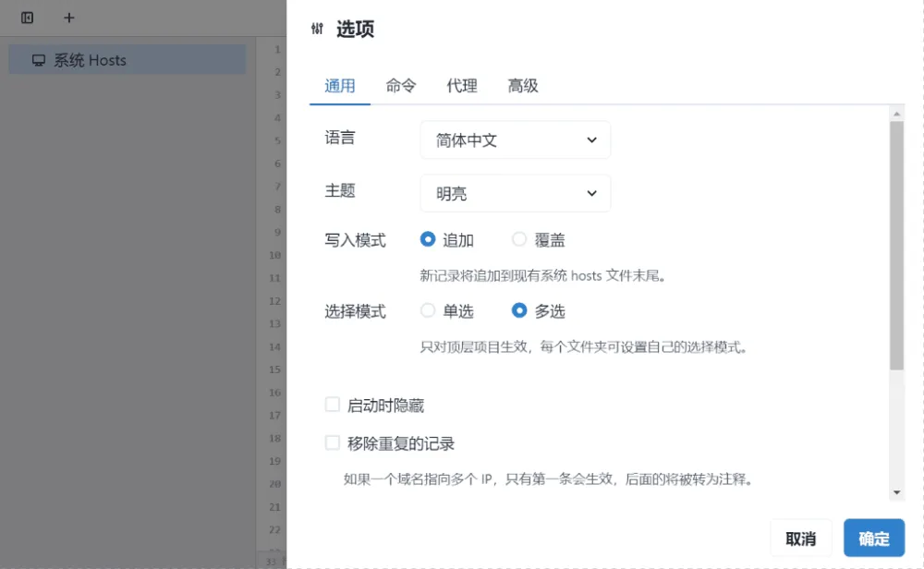
Task: Click the 确定 button
Action: click(874, 539)
